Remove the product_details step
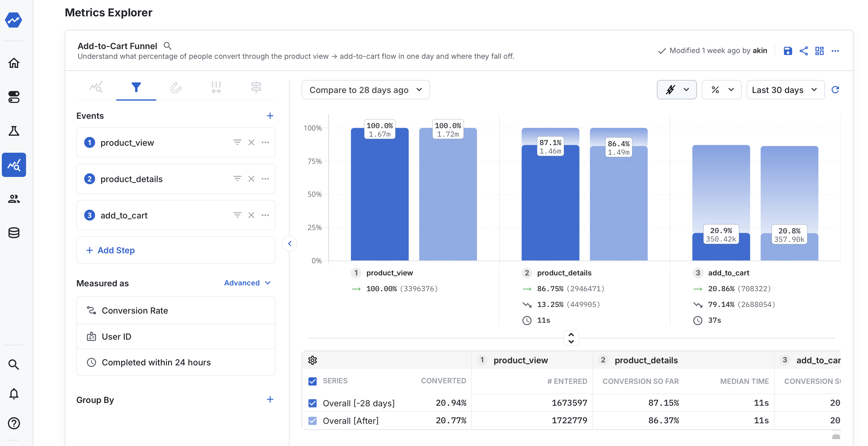The image size is (868, 446). pyautogui.click(x=251, y=179)
